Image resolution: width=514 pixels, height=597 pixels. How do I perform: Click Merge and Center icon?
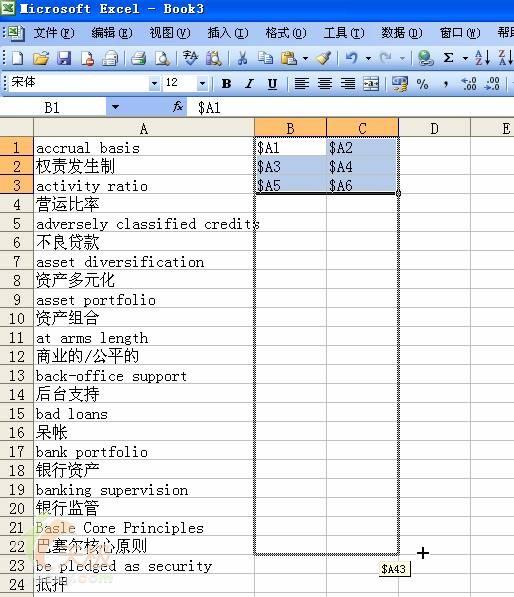pos(371,83)
